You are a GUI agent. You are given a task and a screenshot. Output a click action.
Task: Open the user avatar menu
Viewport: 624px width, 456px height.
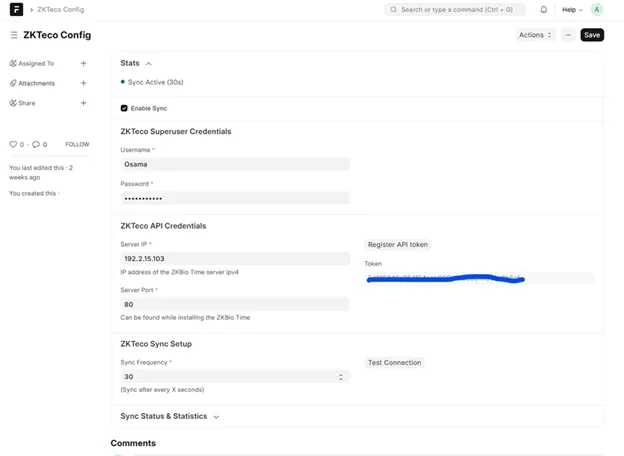pos(597,10)
